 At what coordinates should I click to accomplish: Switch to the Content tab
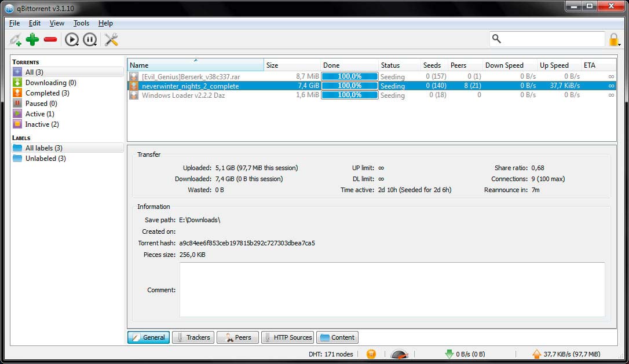coord(337,337)
